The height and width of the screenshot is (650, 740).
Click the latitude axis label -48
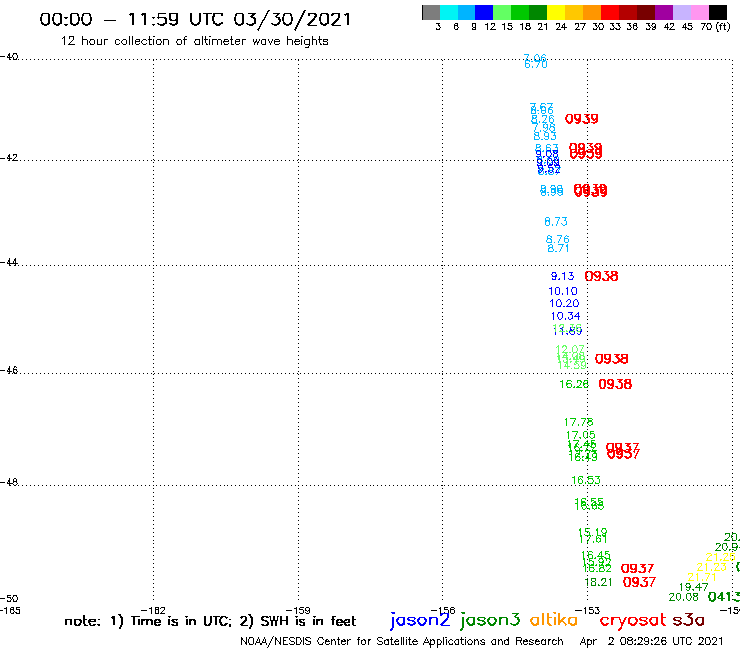(9, 482)
